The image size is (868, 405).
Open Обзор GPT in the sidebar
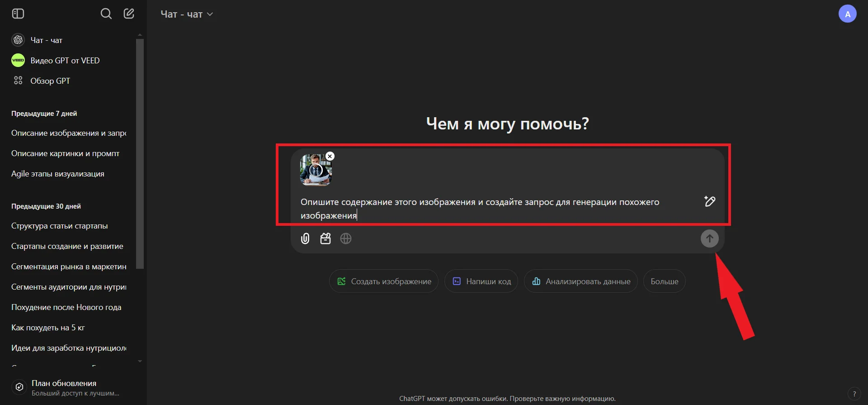tap(50, 81)
